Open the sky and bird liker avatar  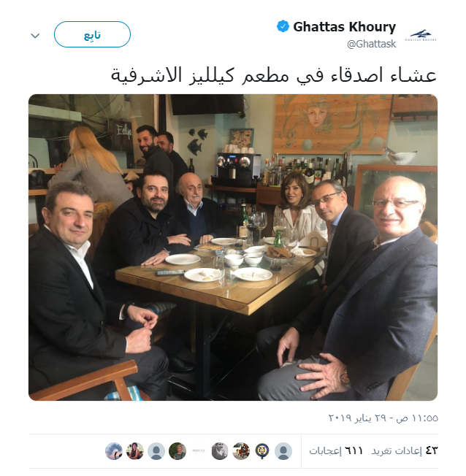(114, 450)
